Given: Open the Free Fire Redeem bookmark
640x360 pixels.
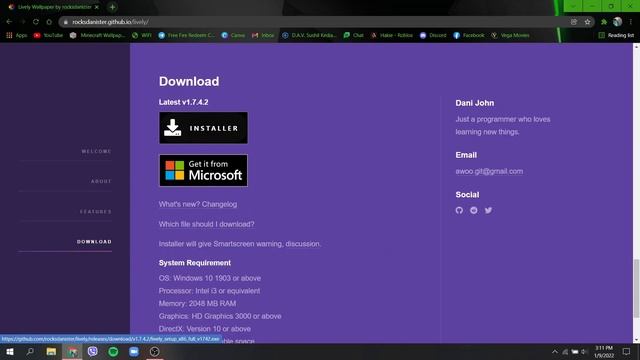Looking at the screenshot, I should point(187,36).
